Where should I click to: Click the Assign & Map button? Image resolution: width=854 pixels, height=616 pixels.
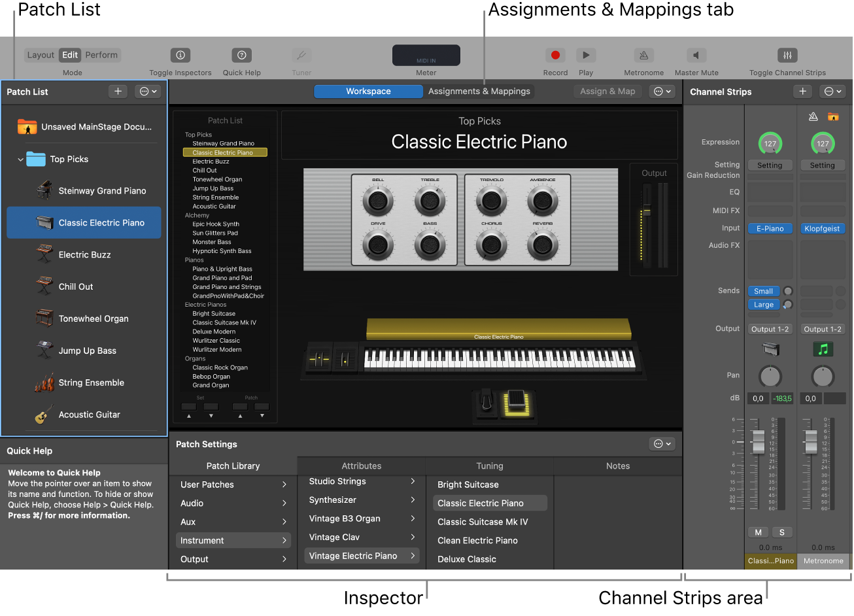pyautogui.click(x=607, y=91)
